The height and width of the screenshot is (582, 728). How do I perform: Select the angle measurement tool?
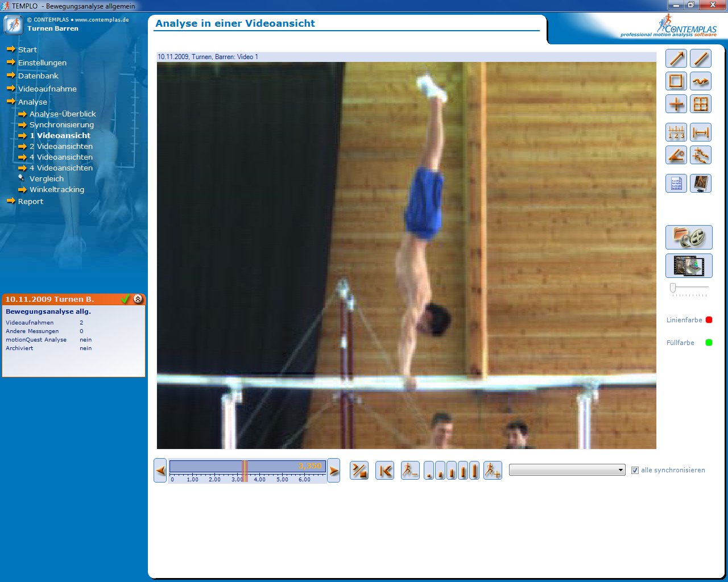[676, 155]
